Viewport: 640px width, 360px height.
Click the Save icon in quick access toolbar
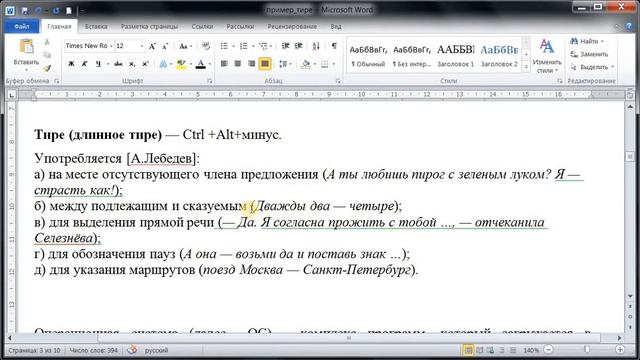[24, 11]
